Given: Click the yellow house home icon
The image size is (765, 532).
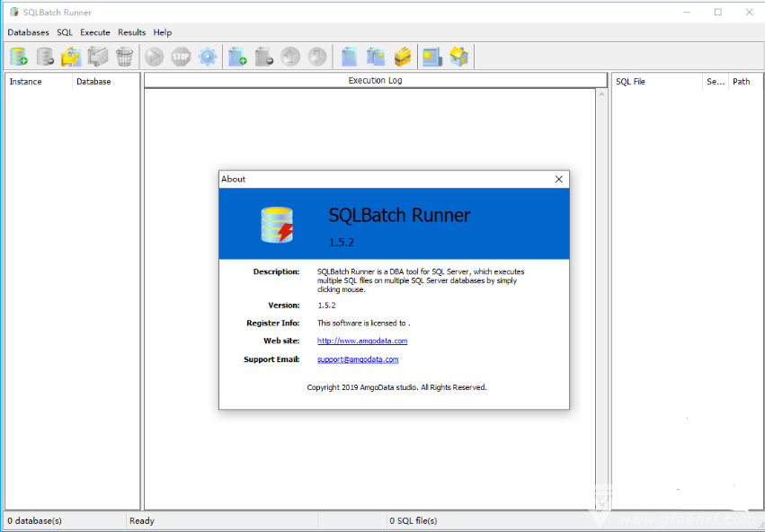Looking at the screenshot, I should pos(459,57).
